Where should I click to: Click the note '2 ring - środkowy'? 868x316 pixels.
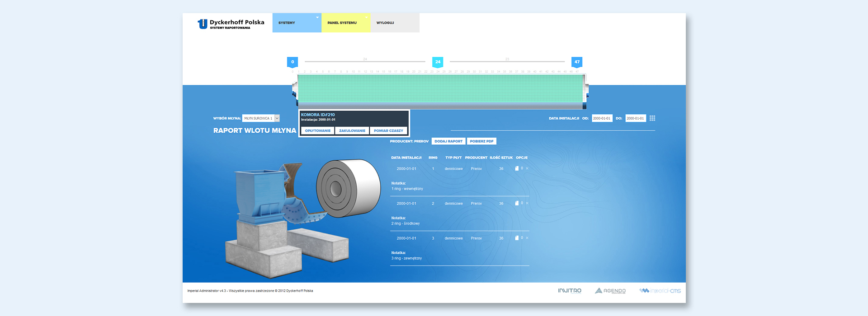[406, 223]
